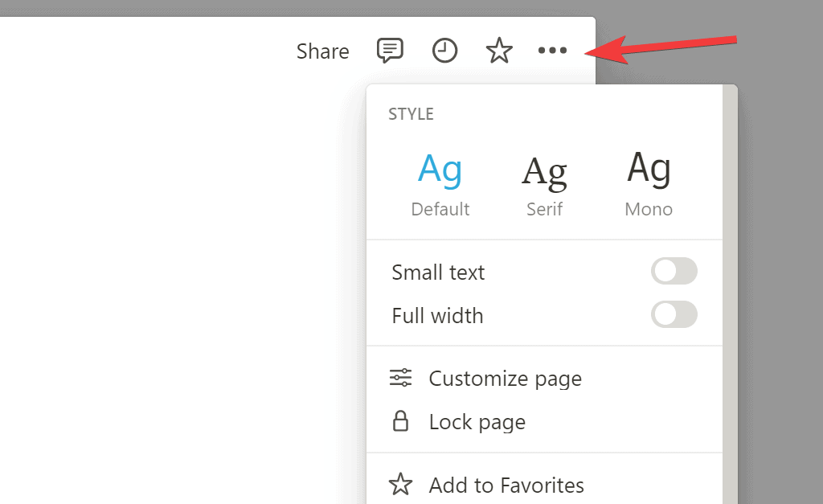Select the Customize page menu text
The height and width of the screenshot is (504, 823).
click(x=505, y=378)
